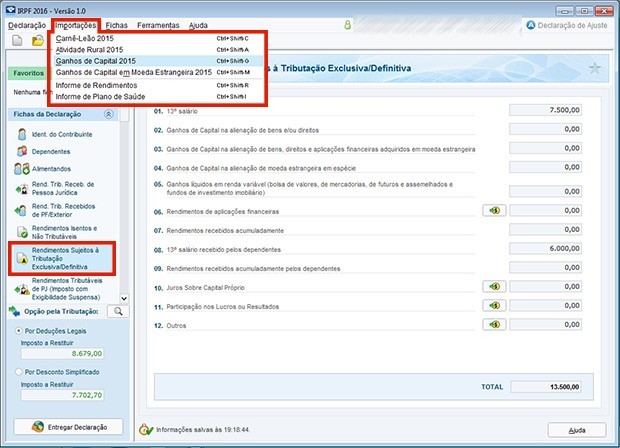Image resolution: width=620 pixels, height=448 pixels.
Task: Click value field for Ganhos líquidos em renda variável
Action: coord(545,191)
